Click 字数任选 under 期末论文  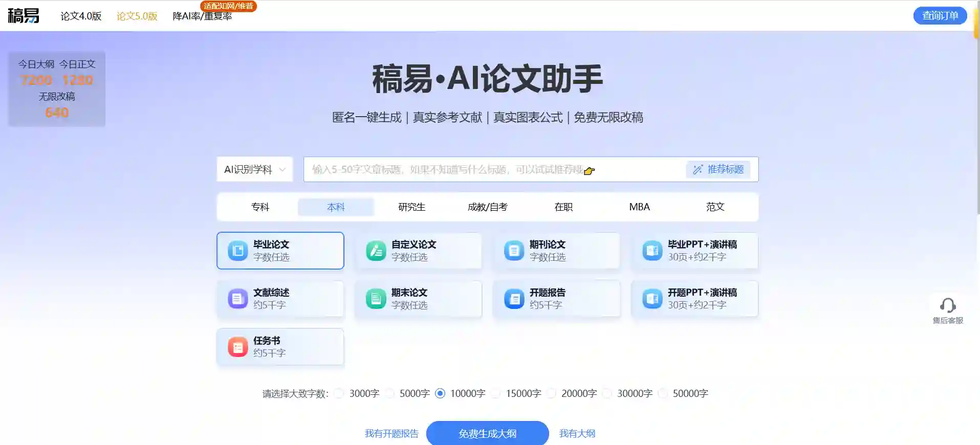(x=409, y=305)
